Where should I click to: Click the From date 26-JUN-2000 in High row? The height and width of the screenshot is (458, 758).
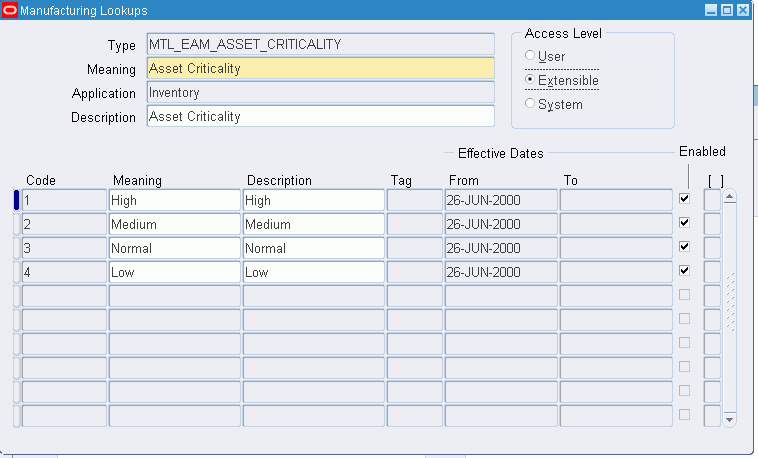click(501, 200)
